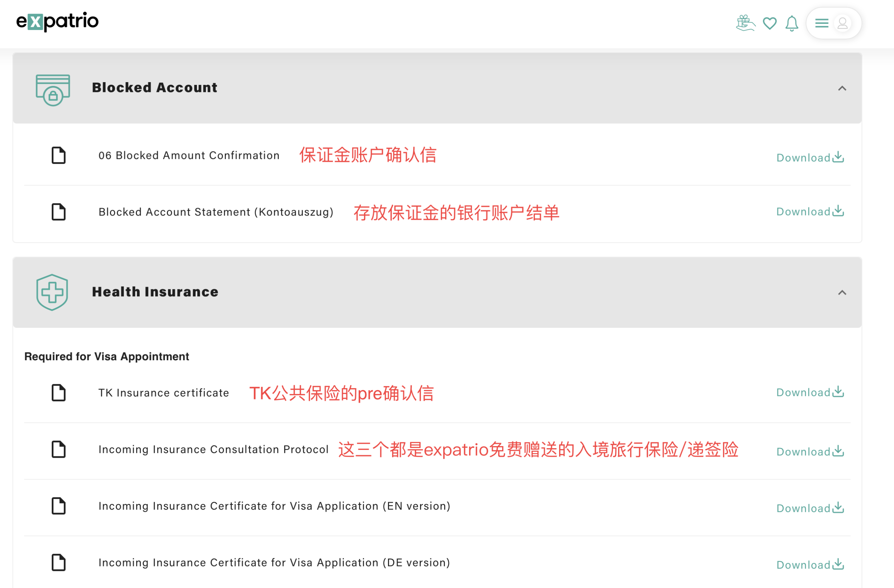Viewport: 894px width, 588px height.
Task: Download TK Insurance certificate
Action: point(810,392)
